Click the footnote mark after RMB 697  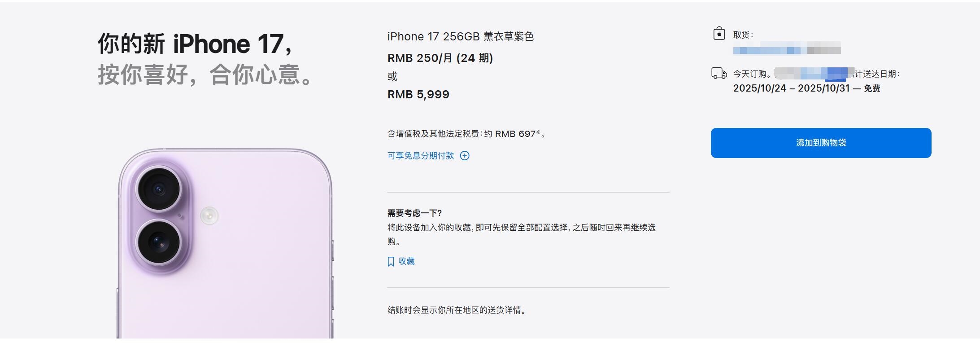coord(538,132)
